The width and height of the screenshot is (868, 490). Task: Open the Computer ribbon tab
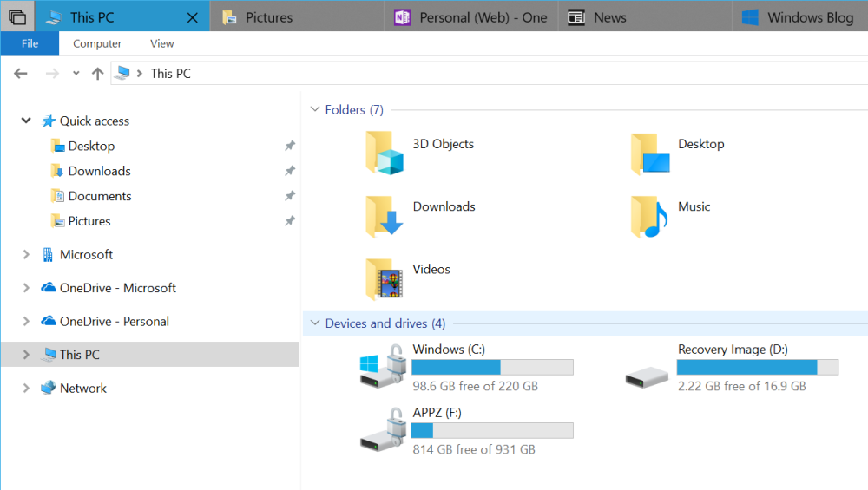[97, 43]
